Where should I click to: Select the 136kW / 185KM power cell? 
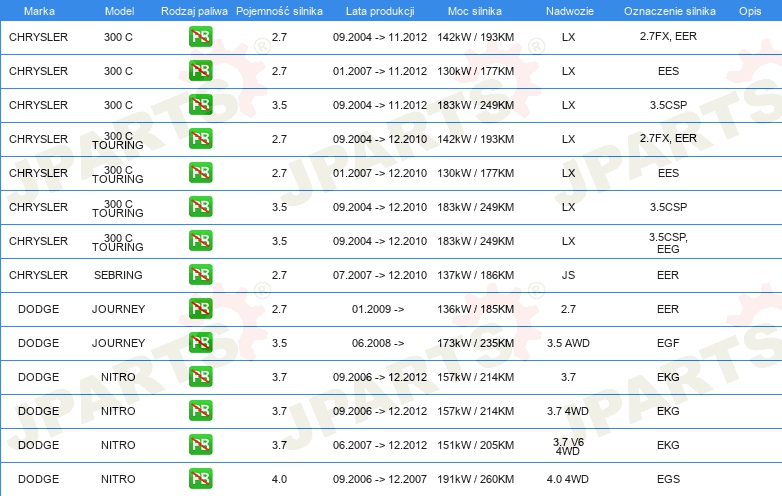coord(476,309)
